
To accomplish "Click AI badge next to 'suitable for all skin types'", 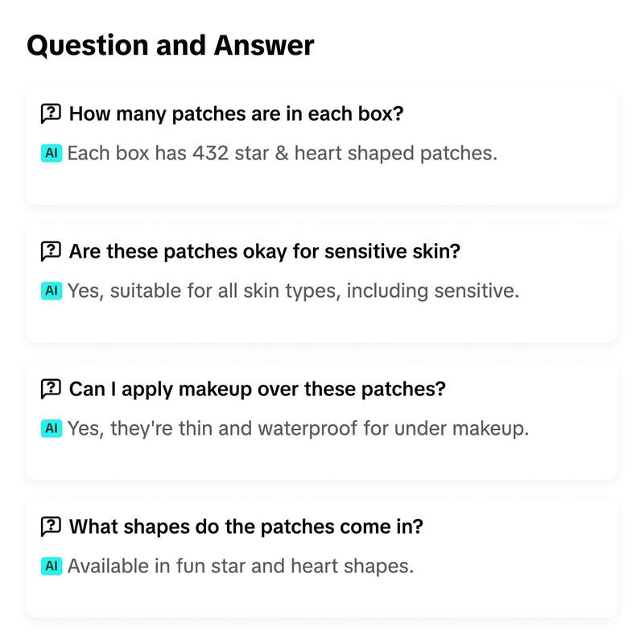I will click(52, 291).
